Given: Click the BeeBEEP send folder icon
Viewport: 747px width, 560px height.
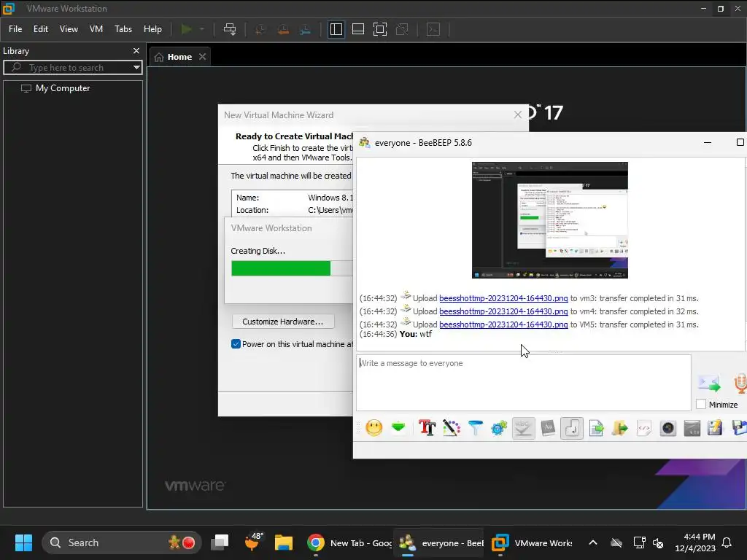Looking at the screenshot, I should [620, 427].
